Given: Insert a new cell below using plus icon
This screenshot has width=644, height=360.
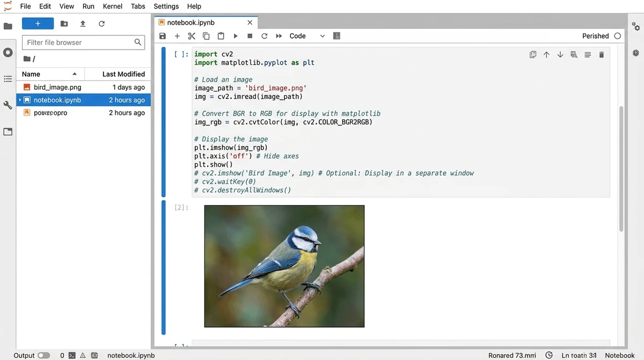Looking at the screenshot, I should tap(177, 36).
